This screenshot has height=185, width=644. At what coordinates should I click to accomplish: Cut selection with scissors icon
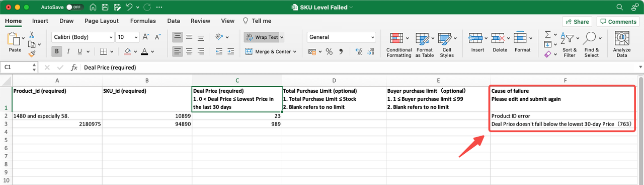(32, 35)
